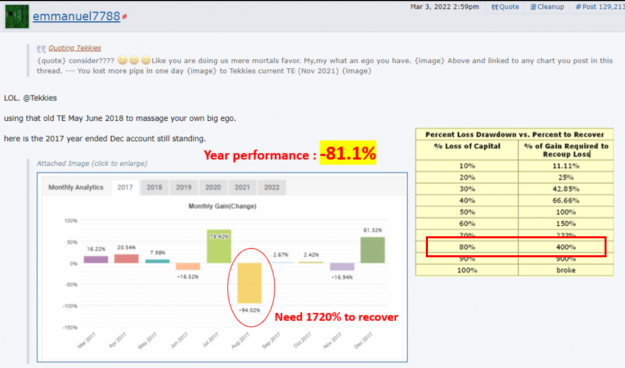Switch to the 2022 analytics tab
The image size is (625, 368).
271,187
